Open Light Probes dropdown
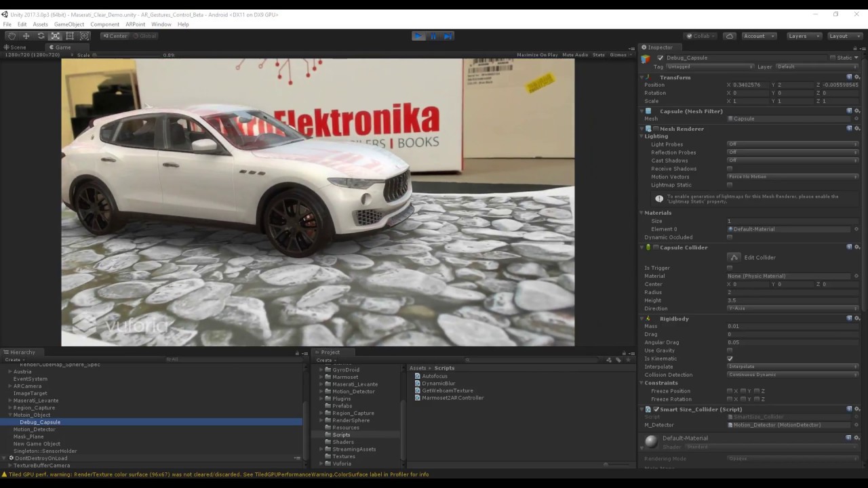Image resolution: width=868 pixels, height=488 pixels. [793, 144]
